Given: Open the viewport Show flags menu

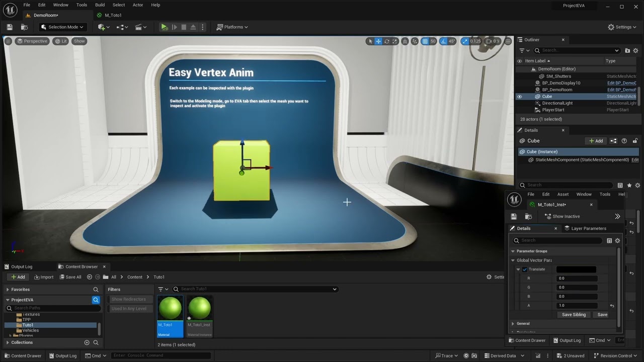Looking at the screenshot, I should click(x=79, y=41).
